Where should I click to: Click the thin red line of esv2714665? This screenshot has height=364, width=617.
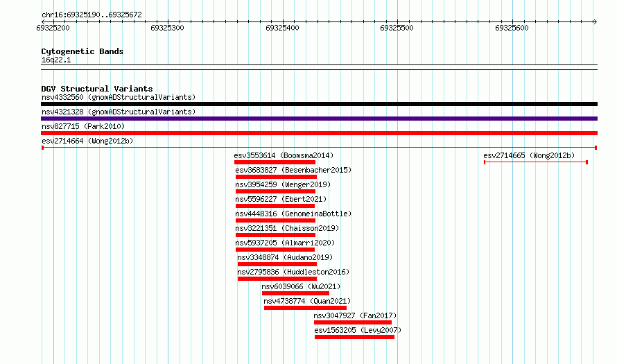tap(536, 162)
